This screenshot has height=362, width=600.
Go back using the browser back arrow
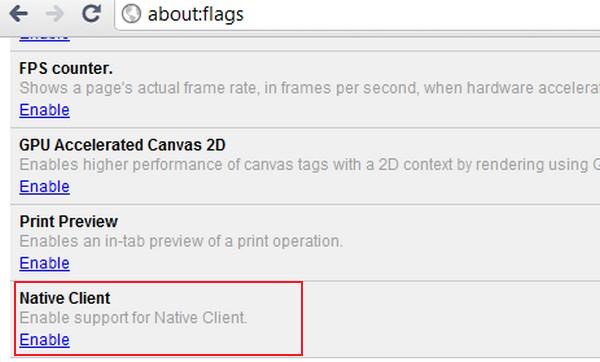point(18,14)
